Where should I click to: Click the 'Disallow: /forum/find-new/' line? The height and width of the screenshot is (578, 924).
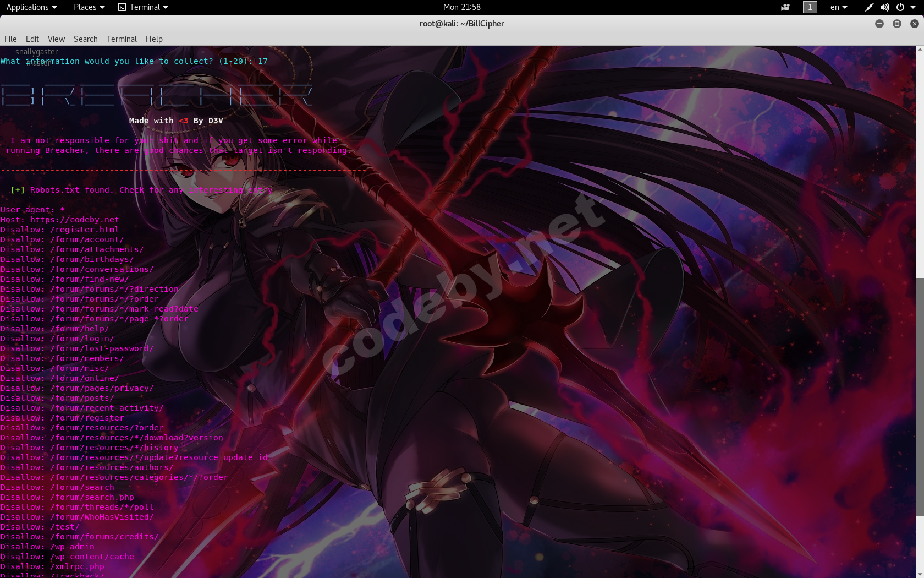pos(65,279)
